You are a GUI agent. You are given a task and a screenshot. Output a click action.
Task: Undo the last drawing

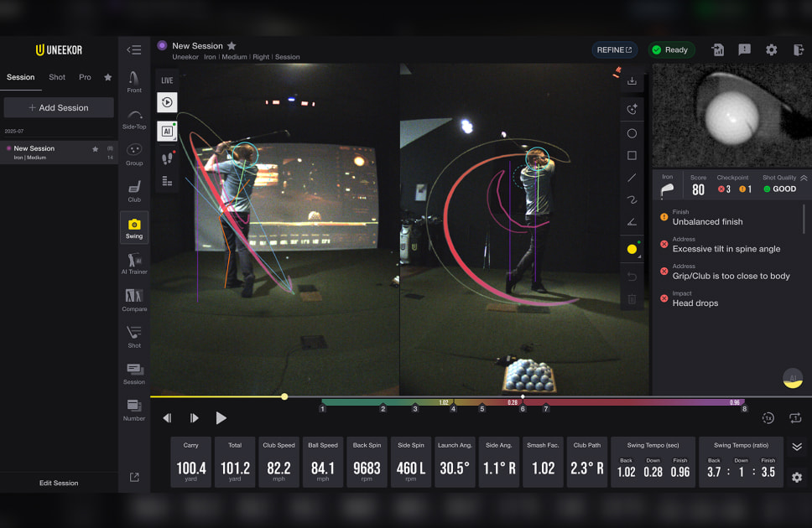pos(632,277)
